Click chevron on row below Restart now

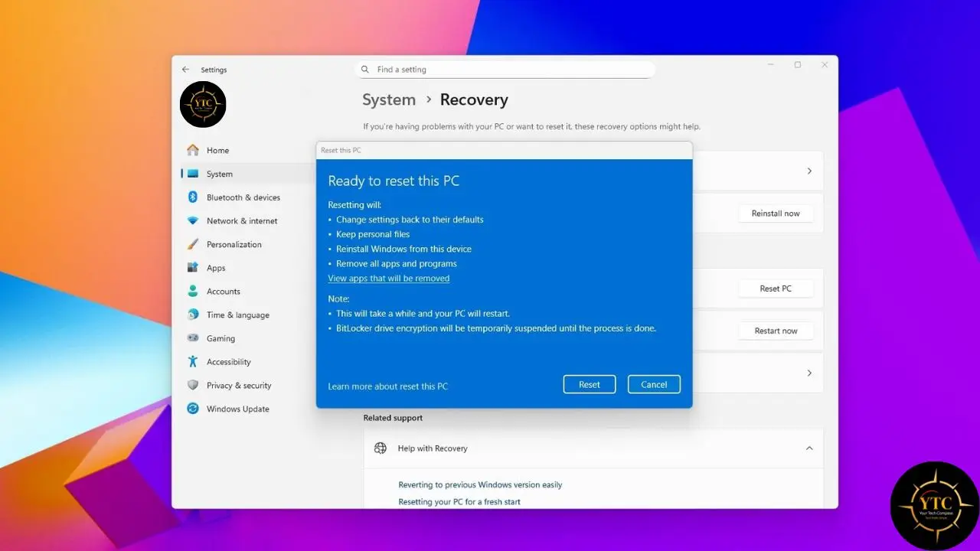coord(809,373)
